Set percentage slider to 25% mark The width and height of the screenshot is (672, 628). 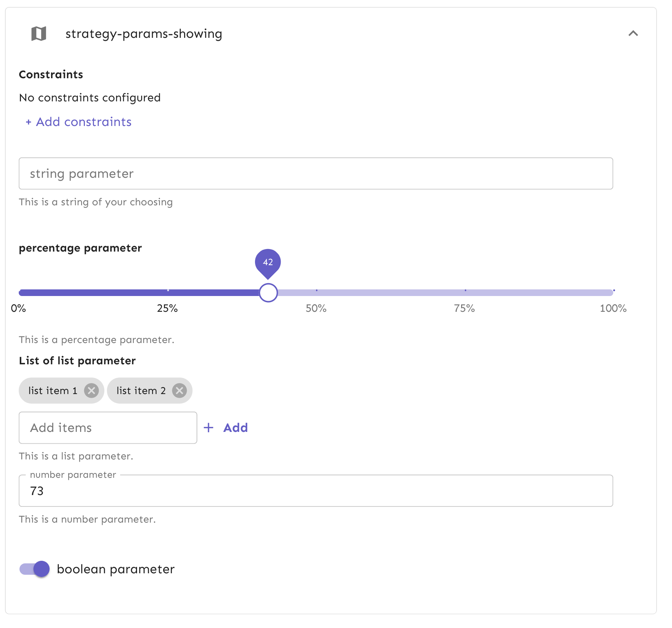click(168, 293)
